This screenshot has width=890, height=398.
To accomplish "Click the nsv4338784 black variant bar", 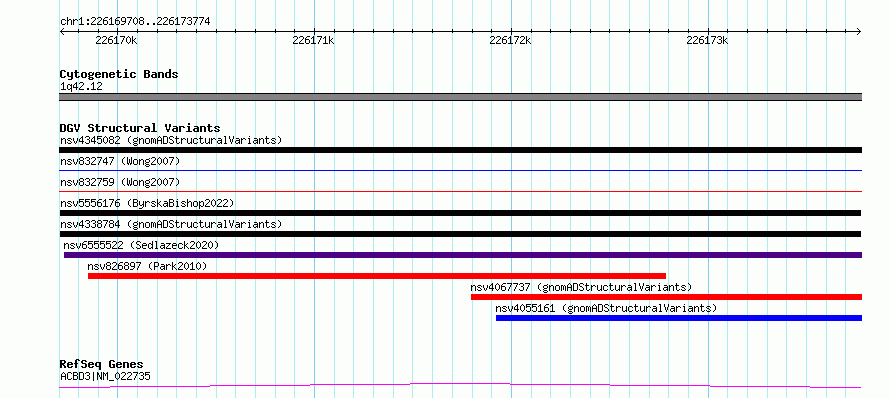I will pos(460,234).
